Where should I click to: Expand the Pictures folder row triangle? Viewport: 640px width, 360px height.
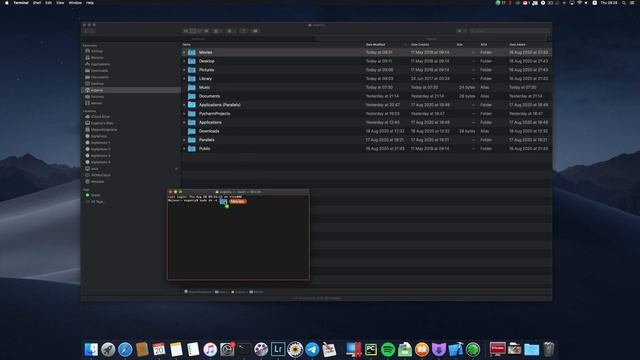(x=184, y=70)
